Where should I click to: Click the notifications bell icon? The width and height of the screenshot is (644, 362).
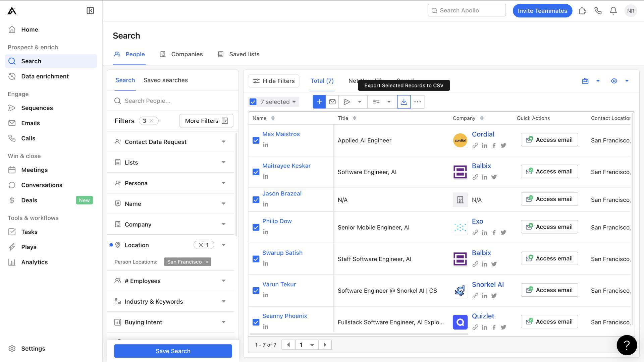(x=613, y=11)
